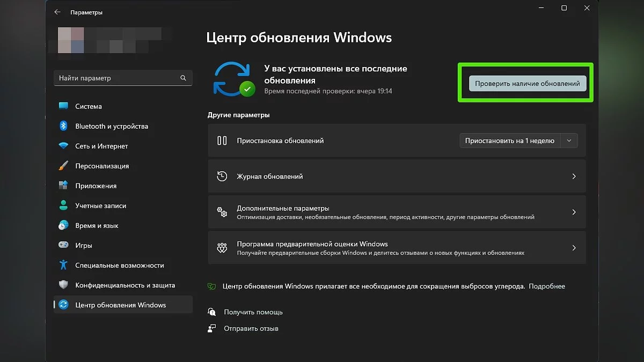Click the back arrow in the title bar
This screenshot has height=362, width=644.
57,12
